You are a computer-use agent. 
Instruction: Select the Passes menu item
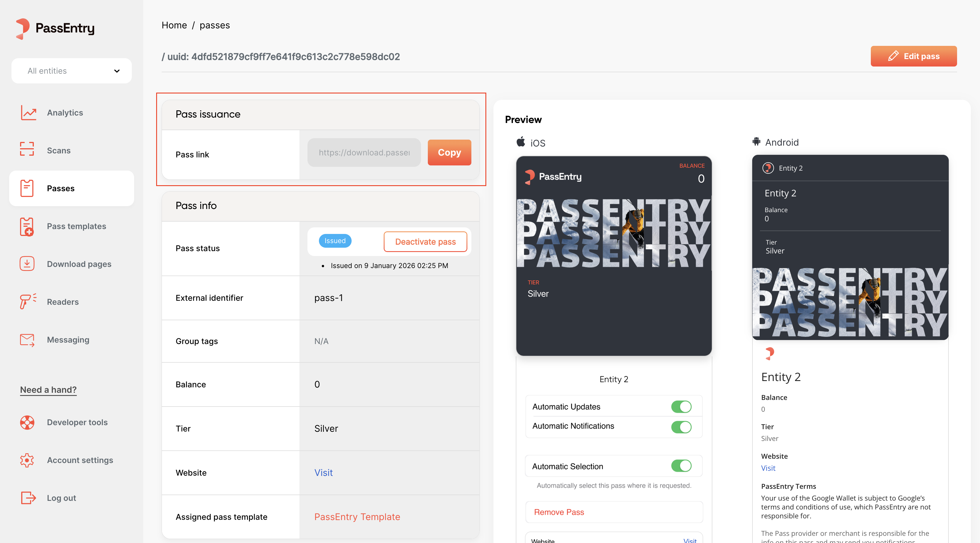pos(72,188)
